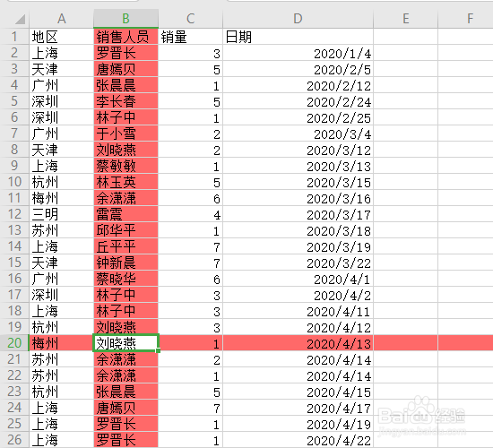This screenshot has width=493, height=448.
Task: Select row 26 header
Action: [14, 440]
